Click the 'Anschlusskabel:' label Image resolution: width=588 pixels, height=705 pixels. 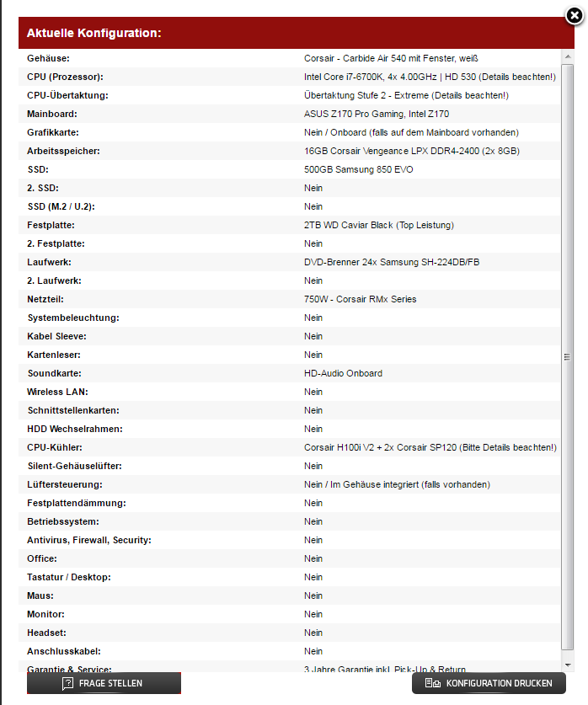[x=64, y=651]
